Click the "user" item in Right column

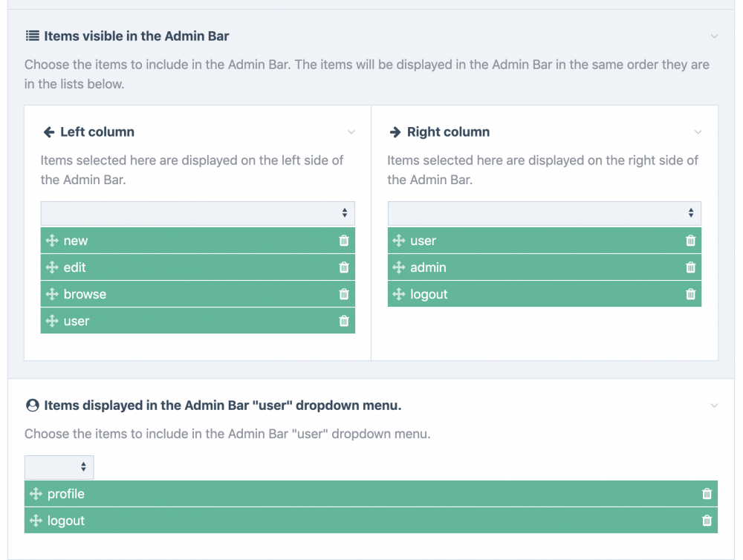424,241
